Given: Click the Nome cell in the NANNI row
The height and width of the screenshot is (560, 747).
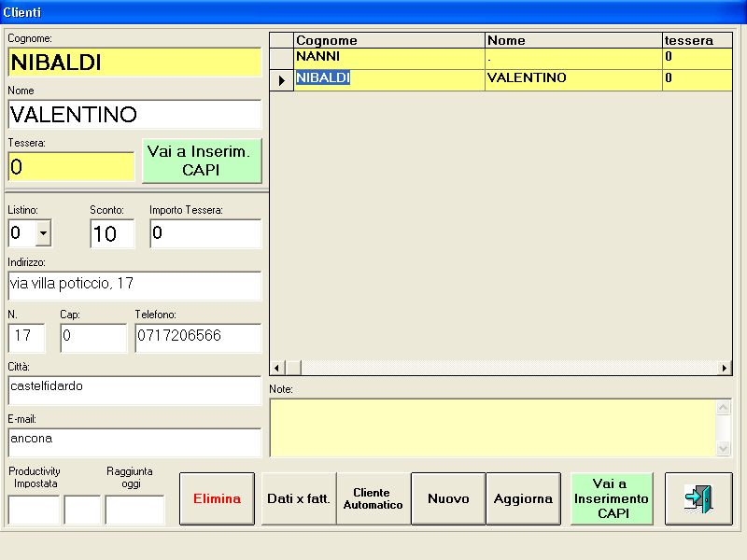Looking at the screenshot, I should [573, 59].
